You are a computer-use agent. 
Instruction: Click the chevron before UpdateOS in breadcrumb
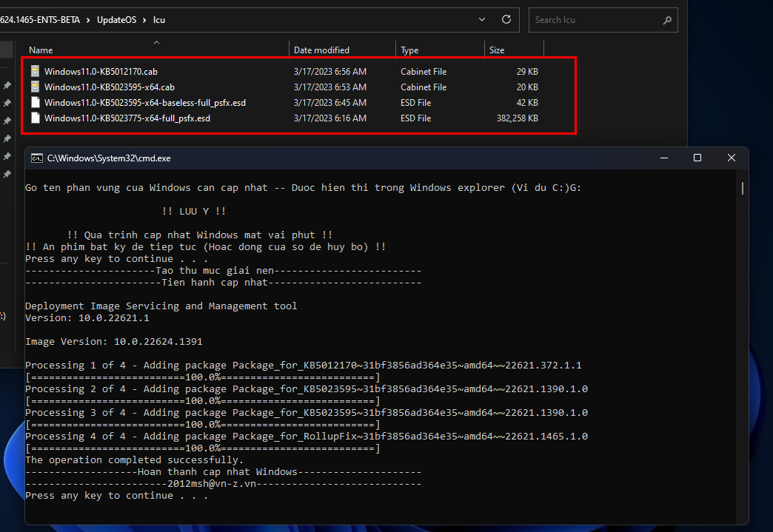coord(88,20)
